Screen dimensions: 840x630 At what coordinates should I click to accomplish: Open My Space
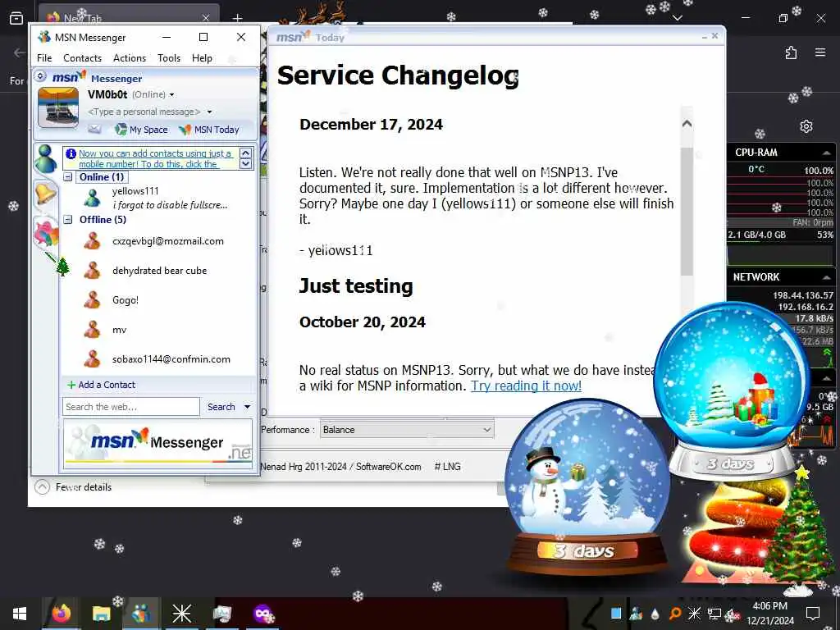point(141,130)
